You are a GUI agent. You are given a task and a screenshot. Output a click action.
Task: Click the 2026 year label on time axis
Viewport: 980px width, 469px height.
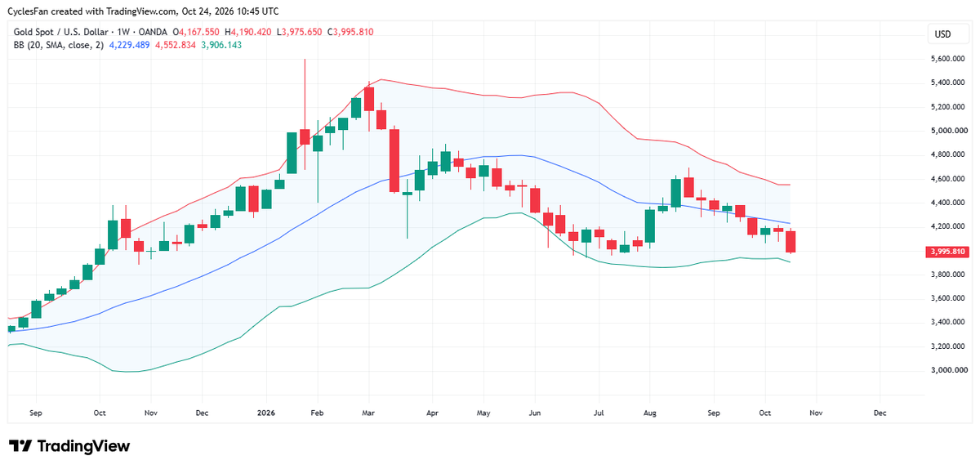[268, 413]
